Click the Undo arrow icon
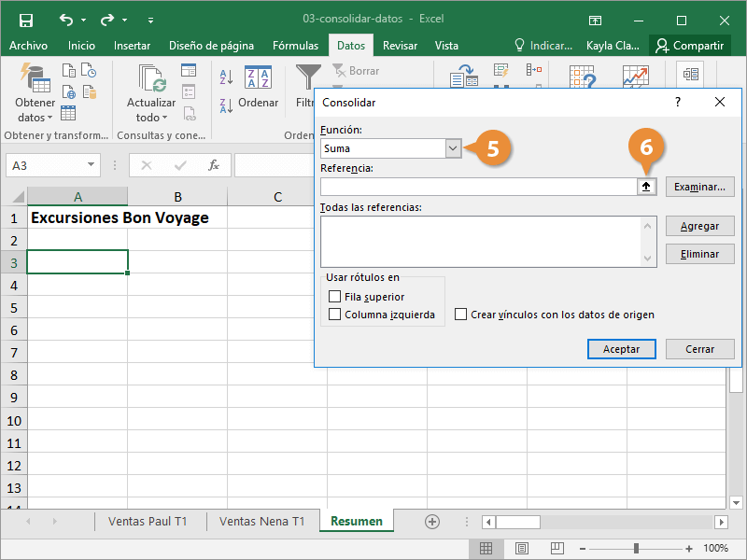This screenshot has height=560, width=747. (x=66, y=20)
